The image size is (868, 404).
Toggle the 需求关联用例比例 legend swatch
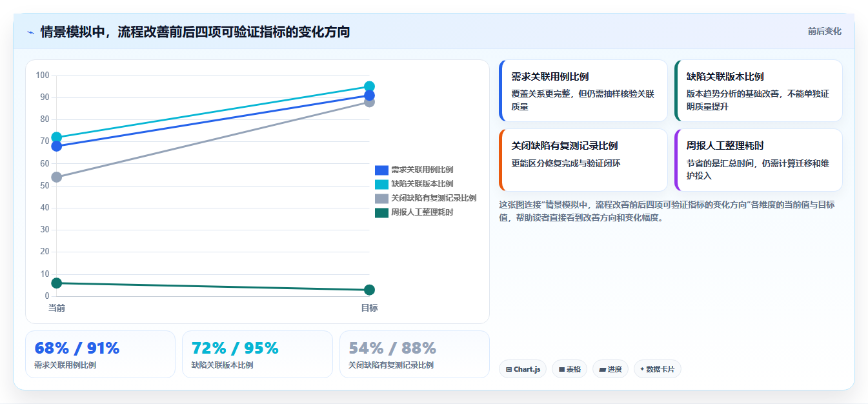coord(381,170)
